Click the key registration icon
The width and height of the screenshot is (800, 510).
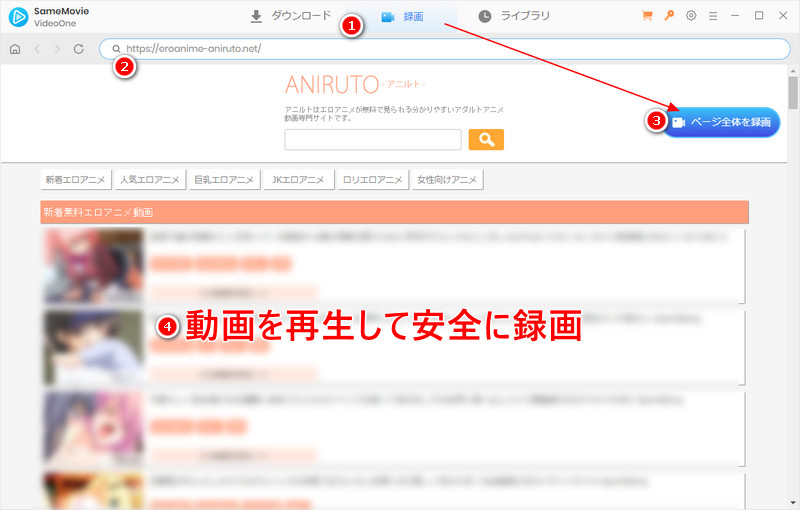pos(669,15)
